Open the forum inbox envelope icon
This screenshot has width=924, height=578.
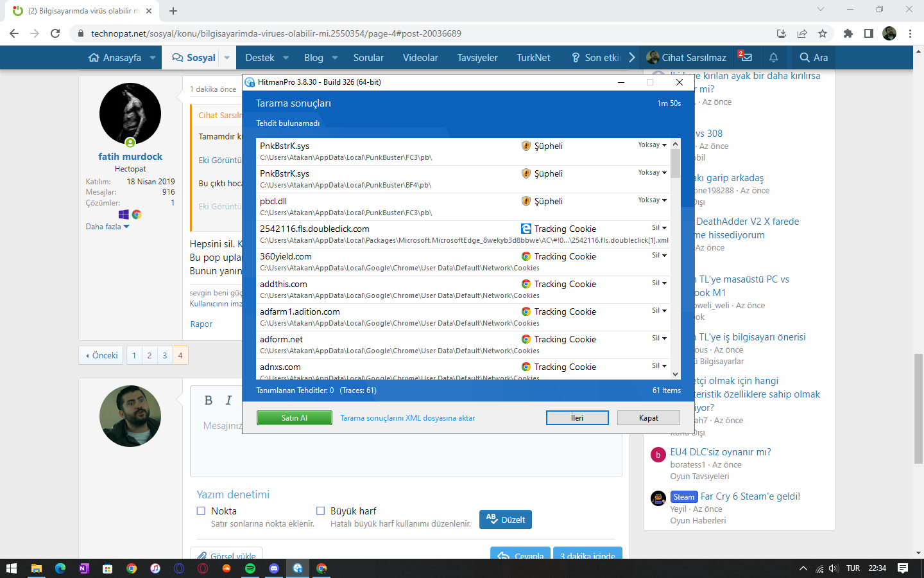[747, 57]
